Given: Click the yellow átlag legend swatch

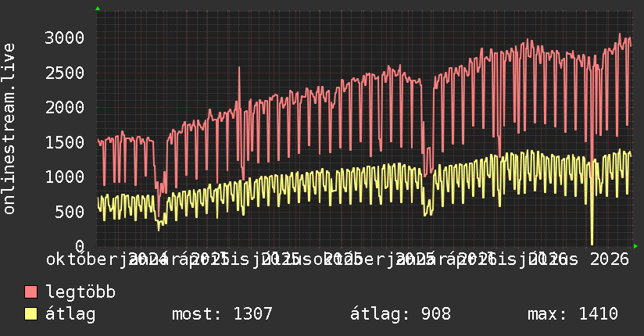Looking at the screenshot, I should pos(30,313).
